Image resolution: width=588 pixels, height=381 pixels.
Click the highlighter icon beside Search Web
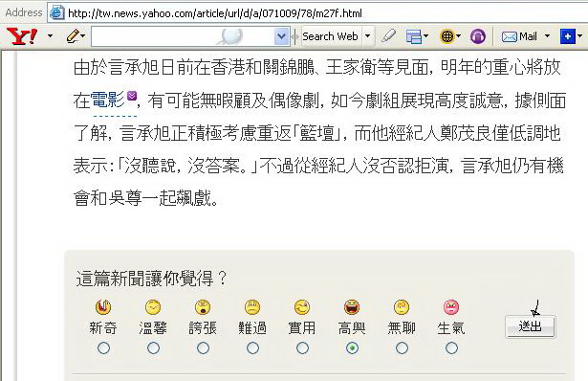click(388, 36)
